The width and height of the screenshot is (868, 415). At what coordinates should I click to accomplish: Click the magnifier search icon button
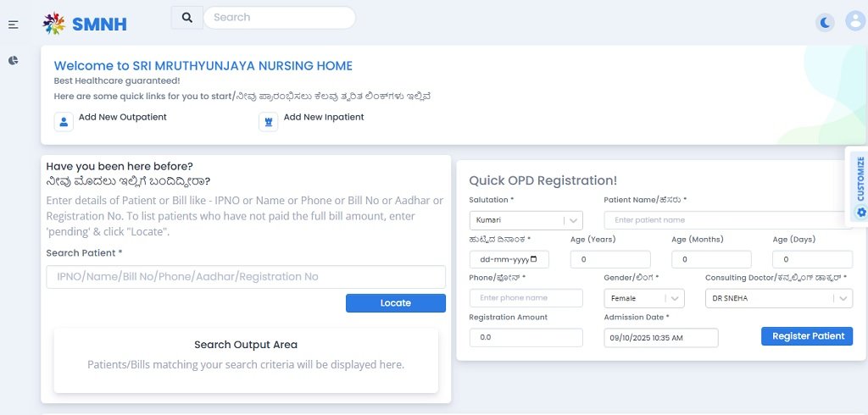pos(186,17)
